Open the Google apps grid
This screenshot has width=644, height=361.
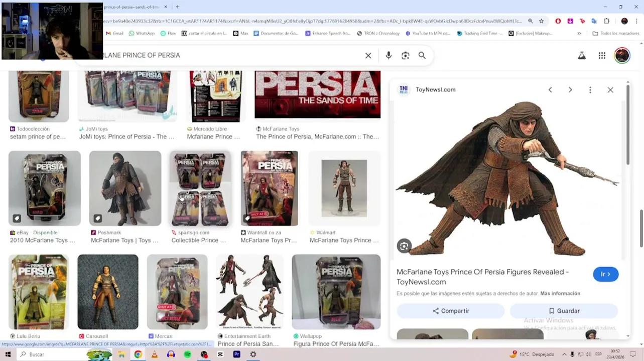pyautogui.click(x=602, y=56)
